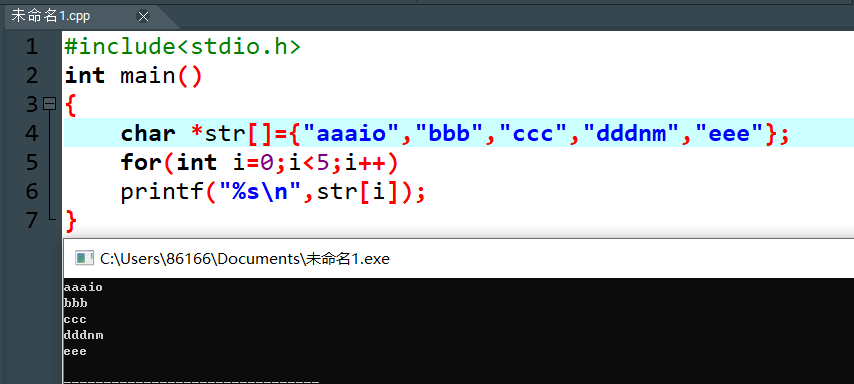The width and height of the screenshot is (854, 384).
Task: Collapse the main function fold marker
Action: coord(50,103)
